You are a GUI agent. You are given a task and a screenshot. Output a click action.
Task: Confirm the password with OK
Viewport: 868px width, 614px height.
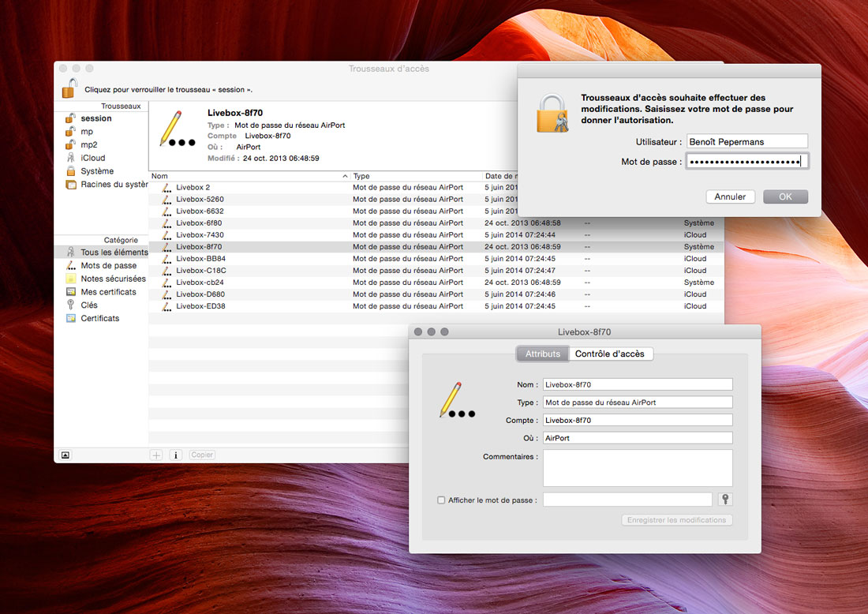[785, 197]
